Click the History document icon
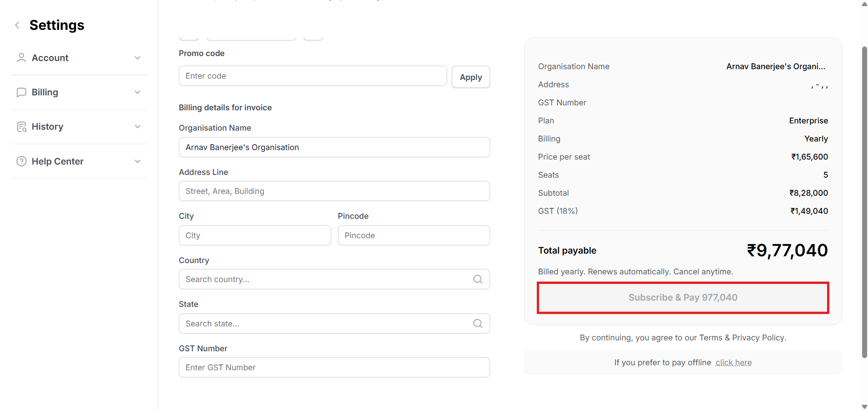Image resolution: width=868 pixels, height=410 pixels. tap(21, 127)
